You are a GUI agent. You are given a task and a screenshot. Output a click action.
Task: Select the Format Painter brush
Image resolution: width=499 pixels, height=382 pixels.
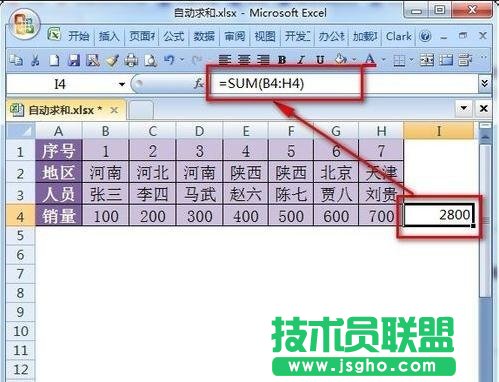(x=112, y=60)
